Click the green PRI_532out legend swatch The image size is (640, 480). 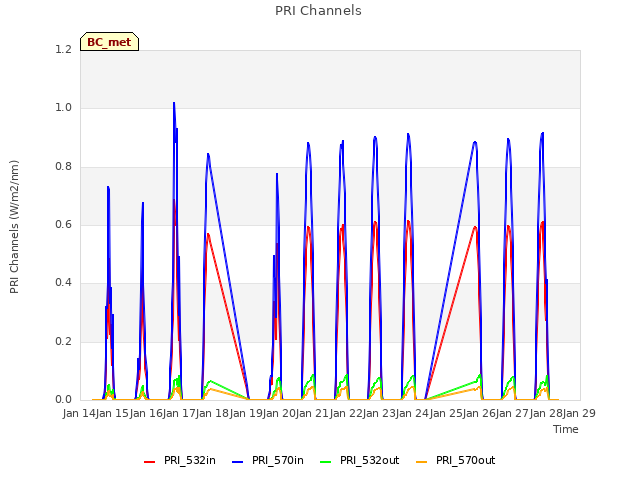pyautogui.click(x=326, y=462)
